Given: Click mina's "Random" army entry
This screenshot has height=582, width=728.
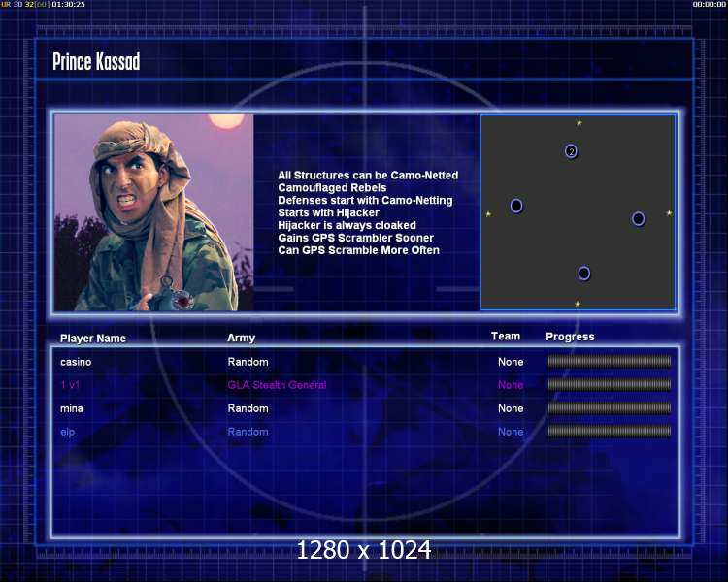Looking at the screenshot, I should pyautogui.click(x=248, y=408).
